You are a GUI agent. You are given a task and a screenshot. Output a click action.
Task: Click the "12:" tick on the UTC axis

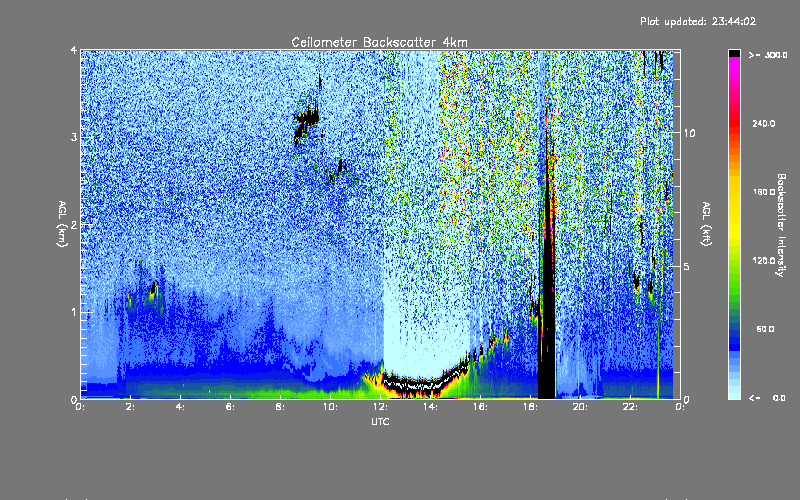coord(380,407)
